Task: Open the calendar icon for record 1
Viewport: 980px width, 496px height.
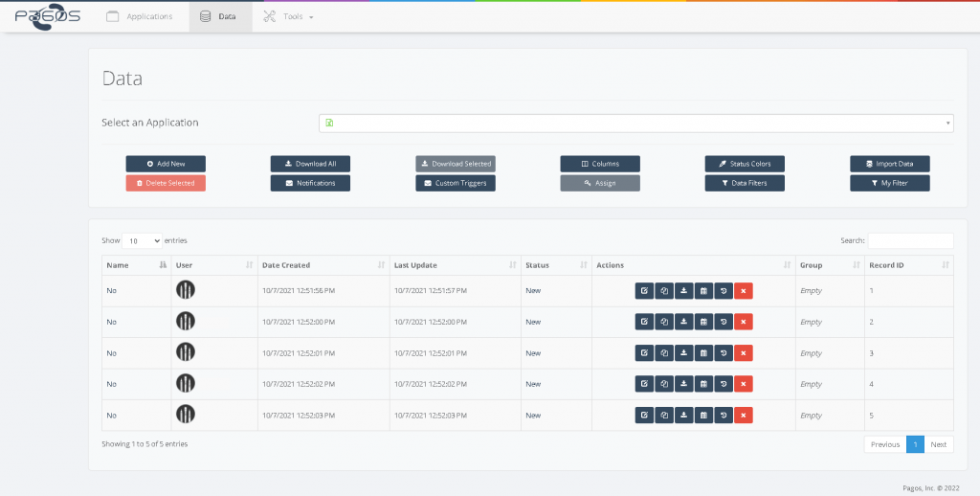Action: [703, 291]
